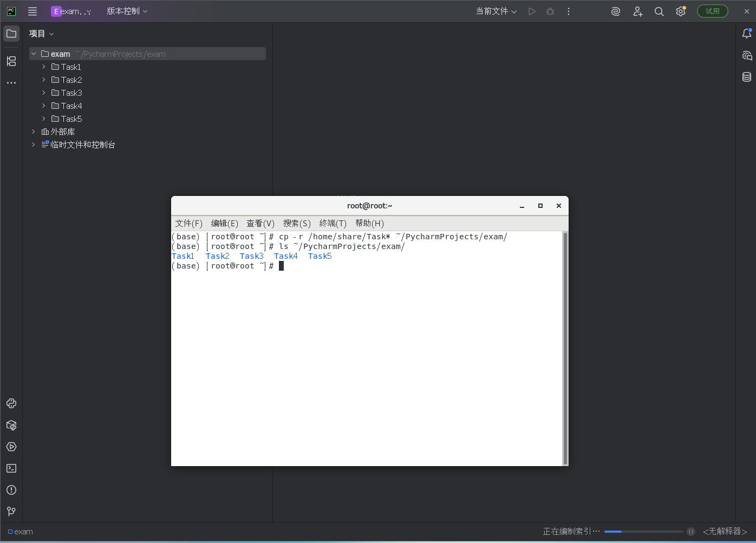
Task: Open Code With Me add-user icon
Action: (x=638, y=11)
